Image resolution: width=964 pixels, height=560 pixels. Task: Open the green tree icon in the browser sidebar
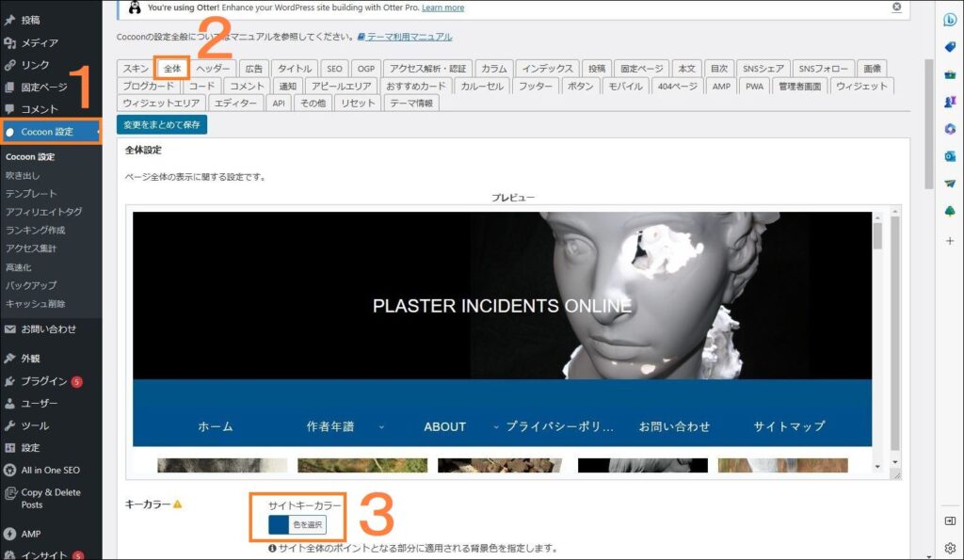click(950, 212)
